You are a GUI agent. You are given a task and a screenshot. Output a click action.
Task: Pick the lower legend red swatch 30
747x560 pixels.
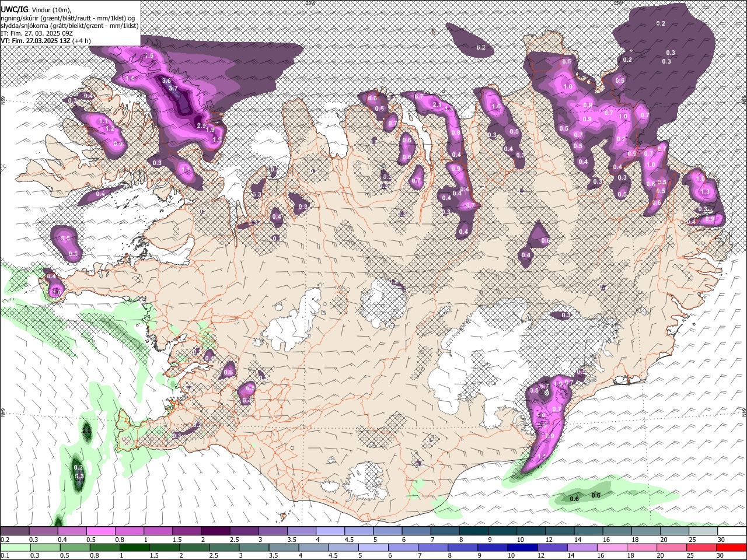(731, 547)
